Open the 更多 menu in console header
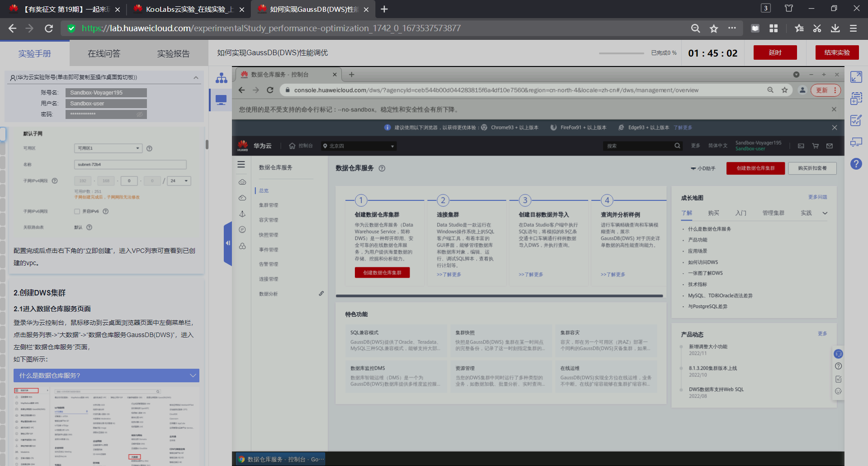 [695, 146]
